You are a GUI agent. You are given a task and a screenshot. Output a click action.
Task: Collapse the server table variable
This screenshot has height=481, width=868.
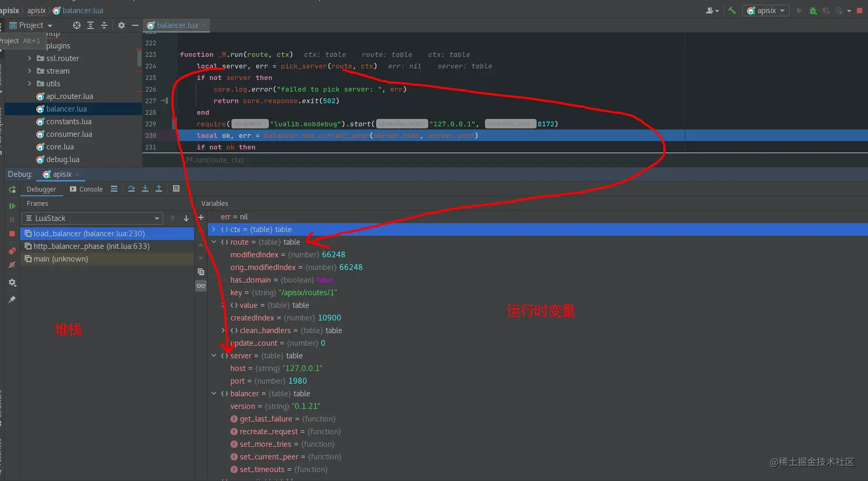(x=214, y=356)
